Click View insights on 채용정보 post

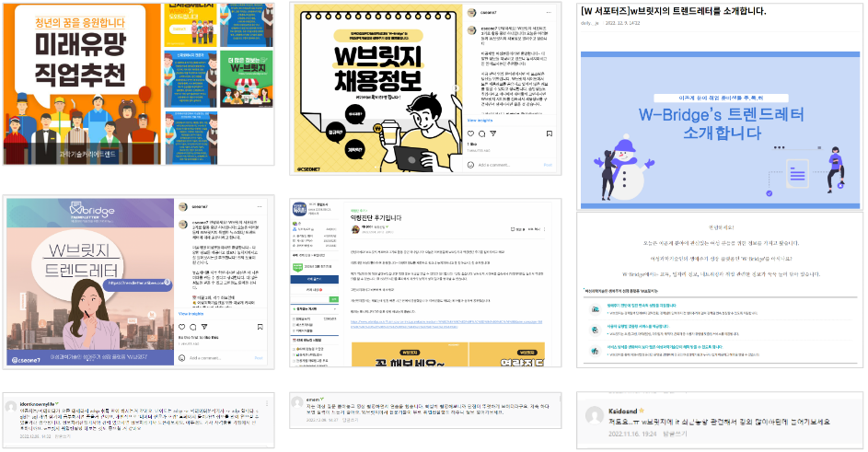pyautogui.click(x=480, y=121)
